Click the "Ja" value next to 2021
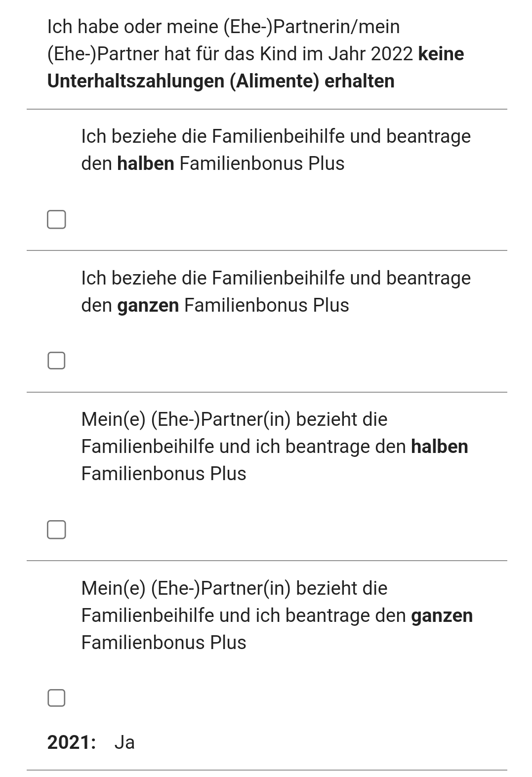This screenshot has height=777, width=532. pos(124,742)
